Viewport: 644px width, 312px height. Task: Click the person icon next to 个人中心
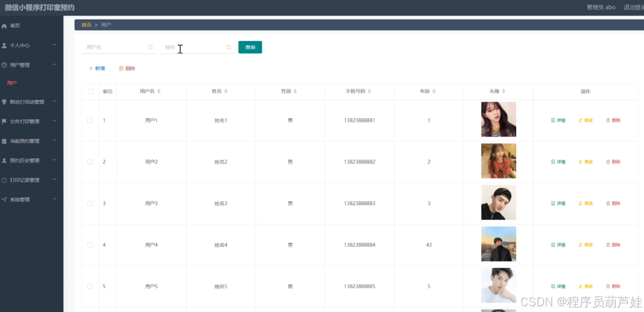[4, 46]
